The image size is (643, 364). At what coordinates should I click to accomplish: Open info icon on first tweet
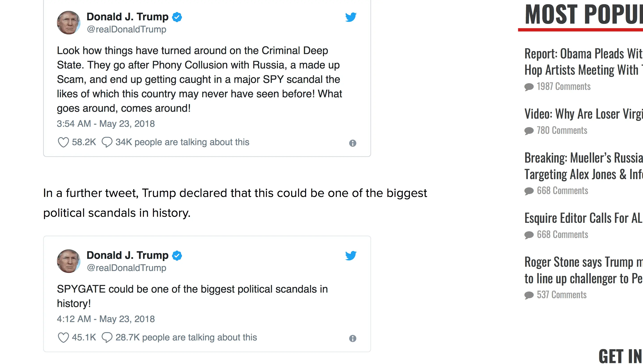(x=353, y=143)
